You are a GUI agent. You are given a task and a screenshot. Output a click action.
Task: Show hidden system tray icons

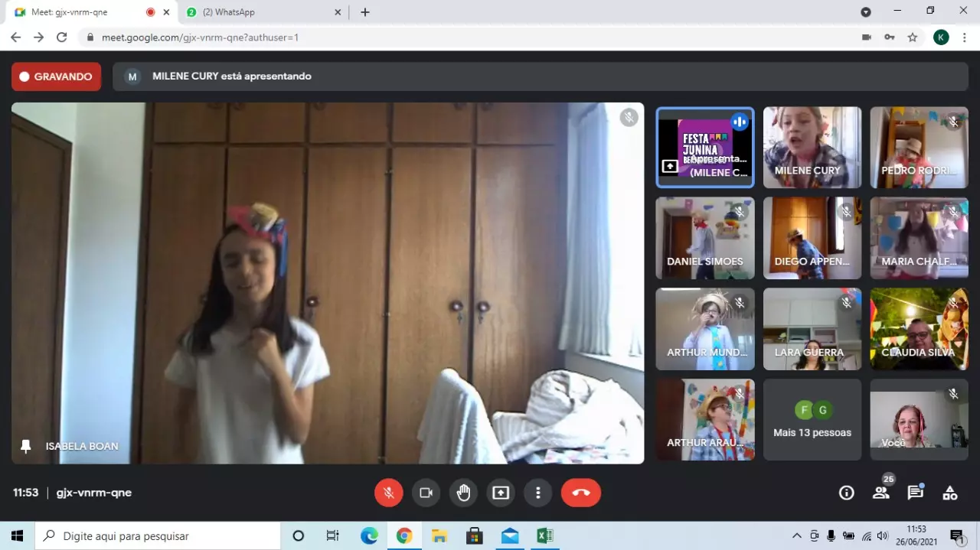click(796, 535)
